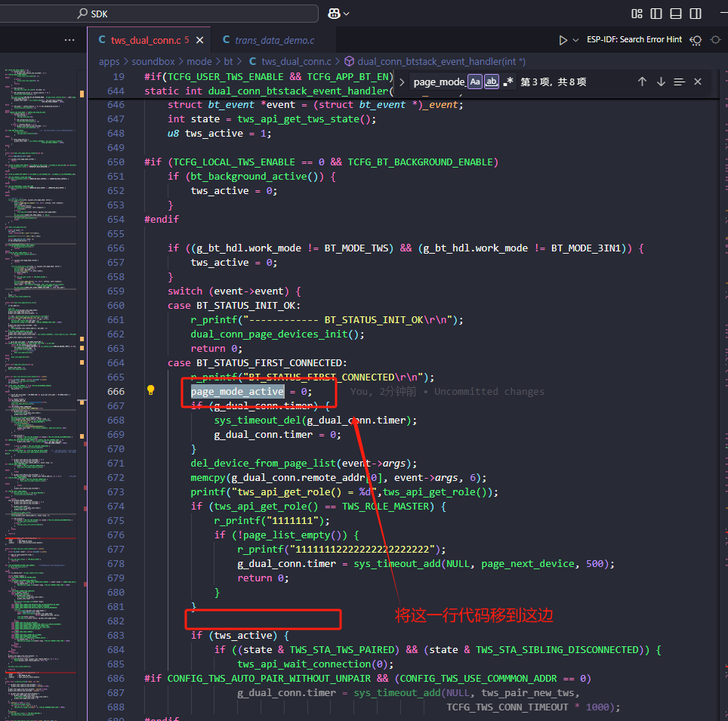The width and height of the screenshot is (728, 721).
Task: Click the icon right of Search Error Hint
Action: click(x=696, y=40)
